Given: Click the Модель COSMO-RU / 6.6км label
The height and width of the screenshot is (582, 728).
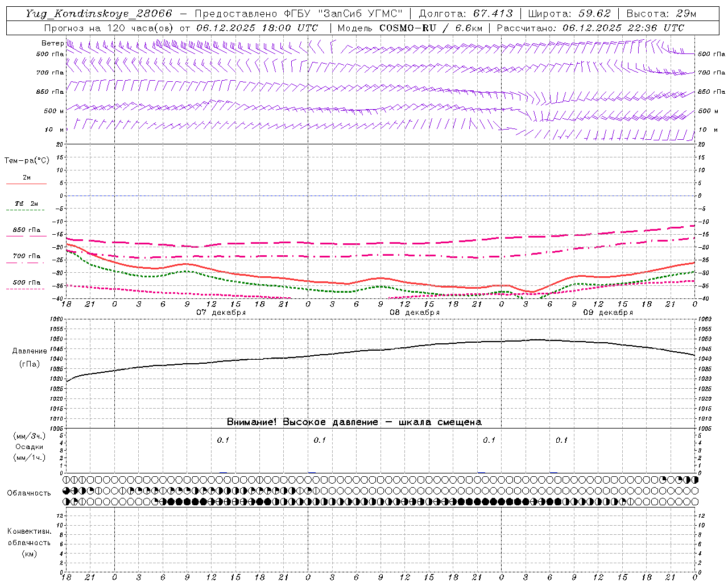Looking at the screenshot, I should point(410,28).
